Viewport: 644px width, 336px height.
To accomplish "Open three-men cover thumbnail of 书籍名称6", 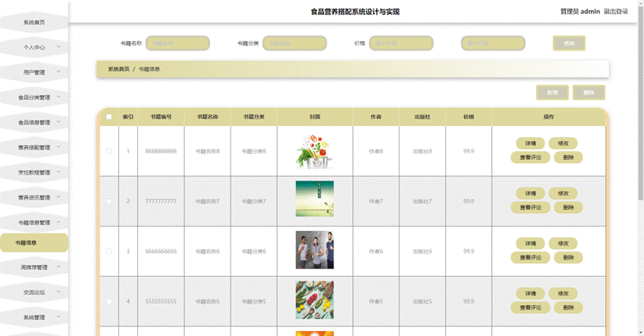I will point(314,250).
